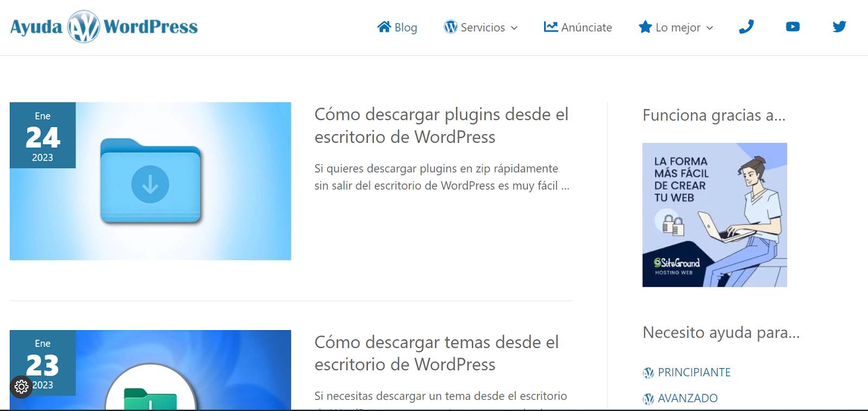Click excerpt 'Si necesitas descargar un tema'
The width and height of the screenshot is (868, 411).
click(441, 396)
